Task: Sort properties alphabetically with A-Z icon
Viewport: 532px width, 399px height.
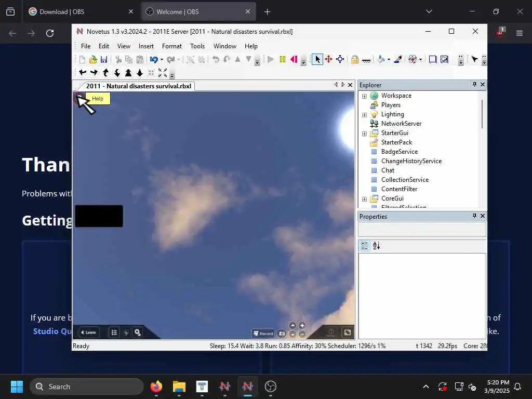Action: tap(376, 246)
